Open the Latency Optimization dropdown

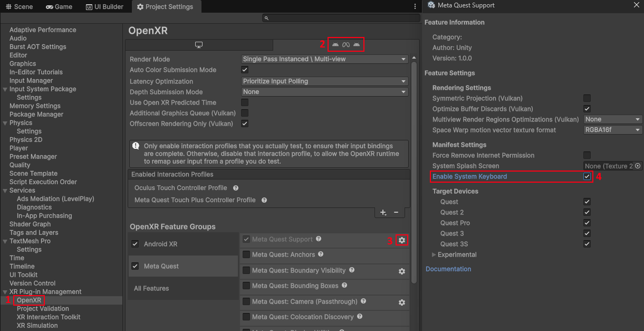pos(324,81)
